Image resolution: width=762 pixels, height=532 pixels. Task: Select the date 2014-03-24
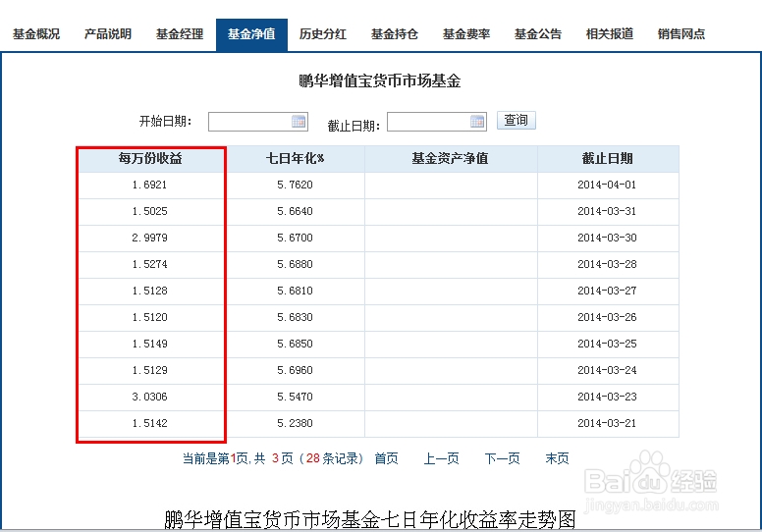[x=607, y=370]
